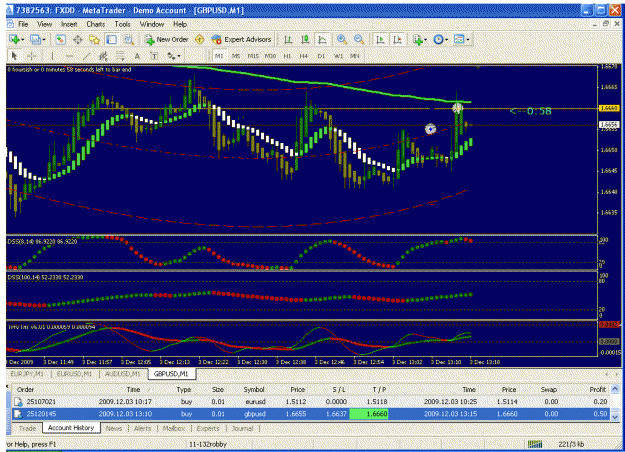The width and height of the screenshot is (625, 452).
Task: Open the Charts menu
Action: click(96, 24)
